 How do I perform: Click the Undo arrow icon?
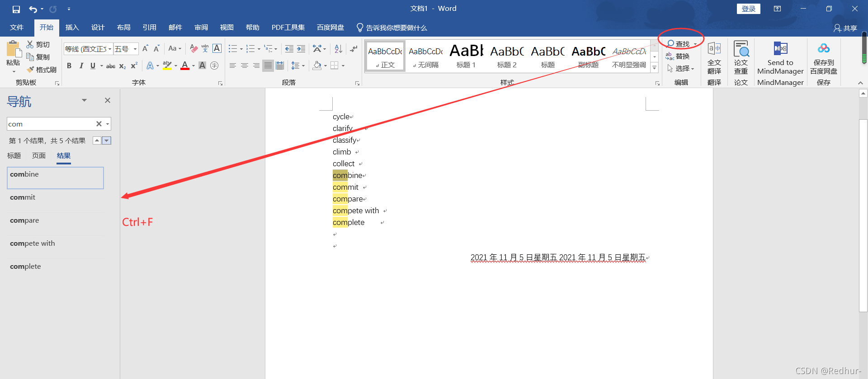tap(33, 9)
